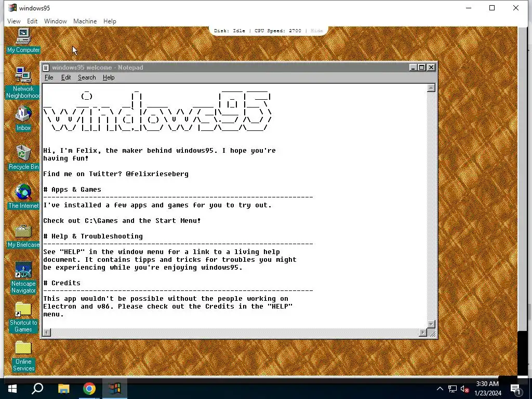Viewport: 532px width, 399px height.
Task: Show hidden system tray icons
Action: click(x=440, y=389)
